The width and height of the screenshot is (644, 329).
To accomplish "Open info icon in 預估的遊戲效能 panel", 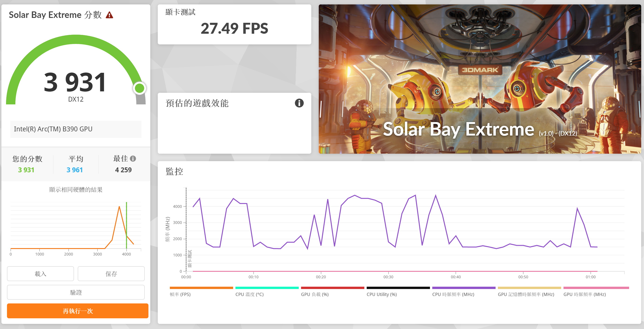I will [x=299, y=103].
